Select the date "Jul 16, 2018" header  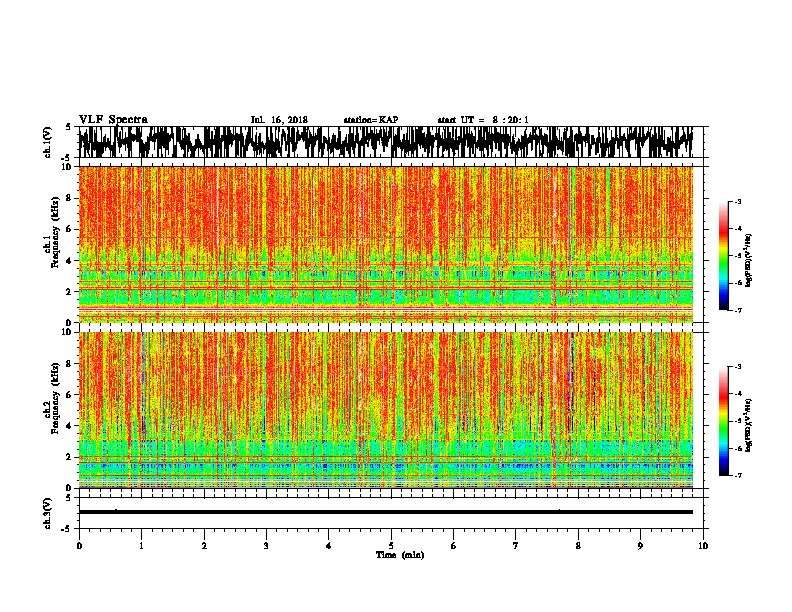[279, 120]
